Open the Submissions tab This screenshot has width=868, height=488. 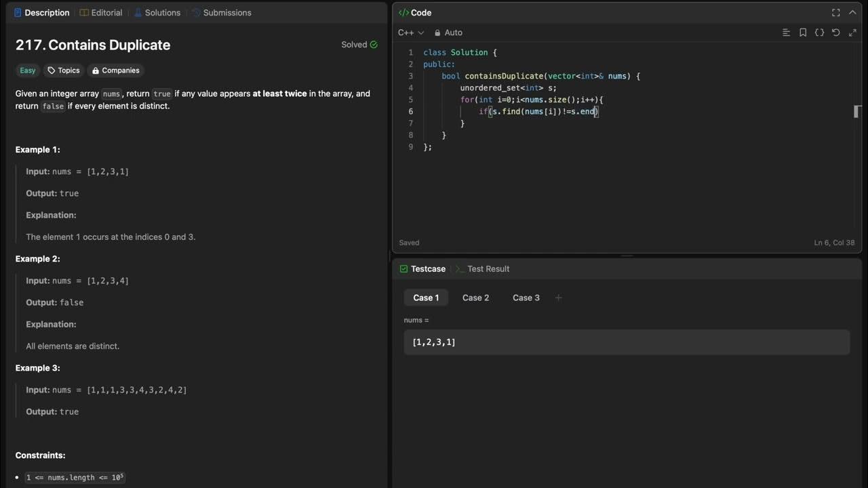click(x=221, y=13)
